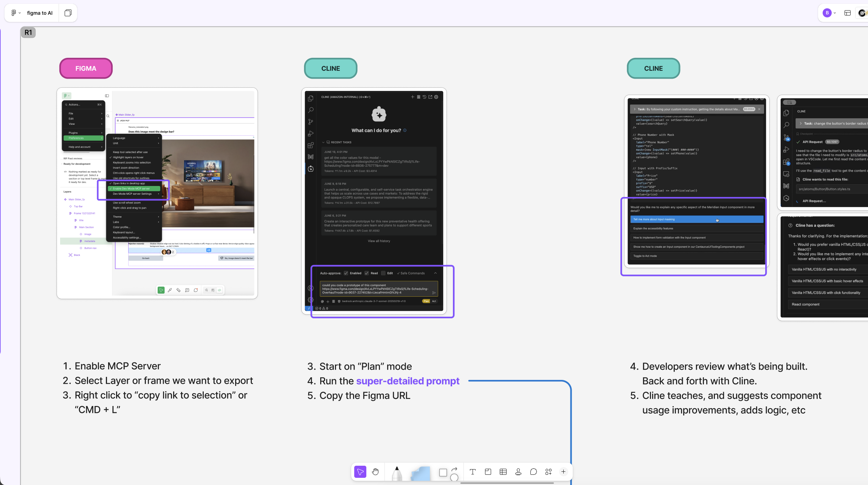Select the Connector arrow tool
The image size is (868, 485).
(454, 469)
